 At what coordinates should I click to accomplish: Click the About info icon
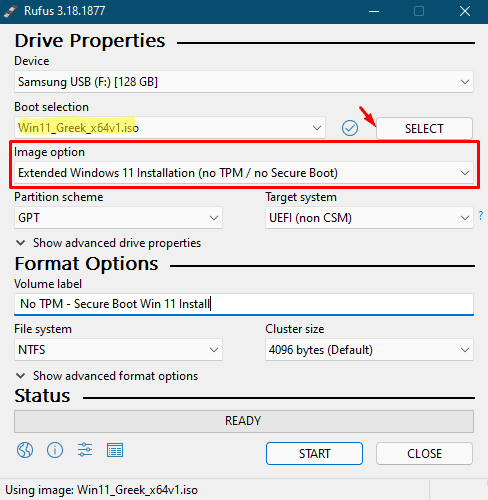point(55,450)
